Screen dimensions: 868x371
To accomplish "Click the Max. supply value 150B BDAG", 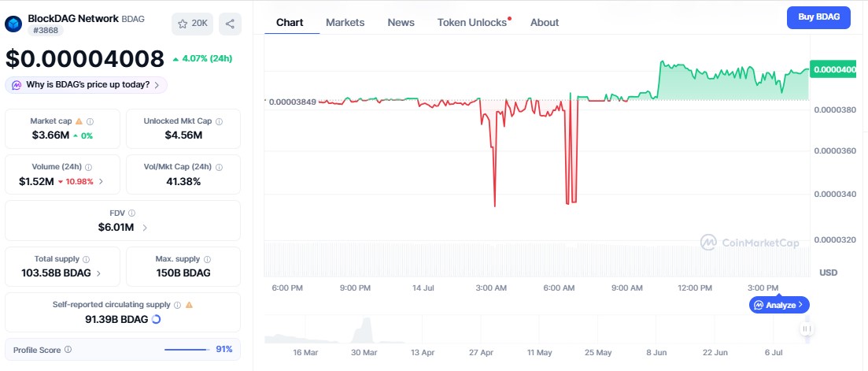I will tap(183, 273).
